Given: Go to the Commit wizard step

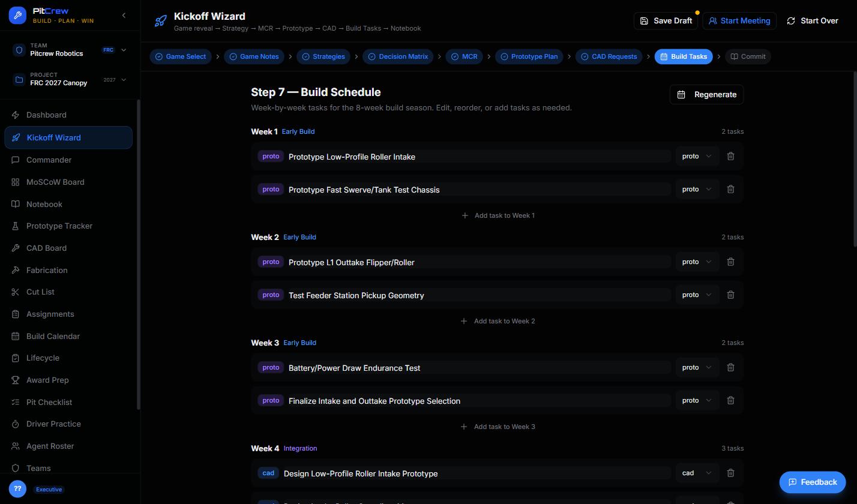Looking at the screenshot, I should coord(748,56).
